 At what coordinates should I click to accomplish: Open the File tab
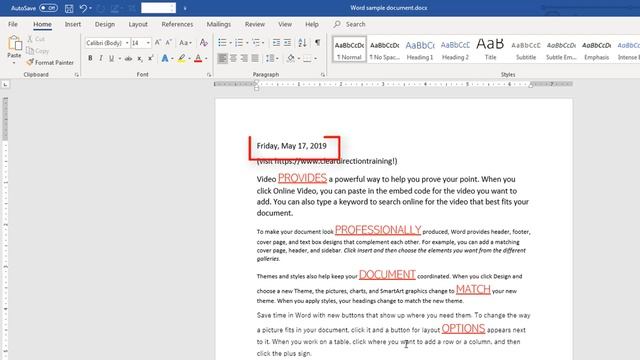(x=13, y=24)
